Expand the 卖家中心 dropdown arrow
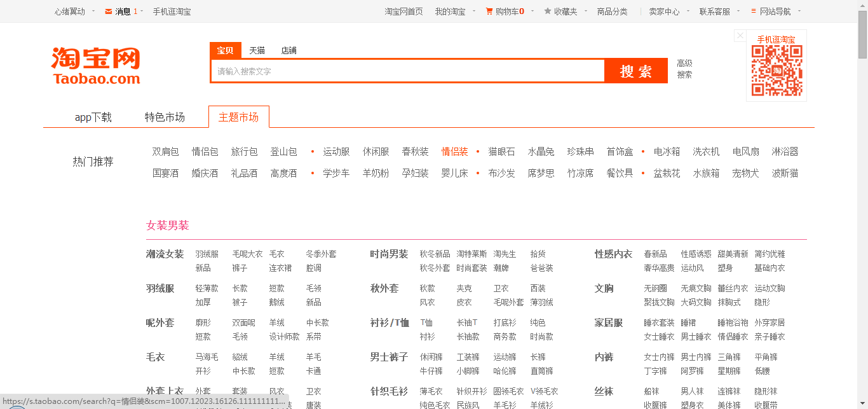The width and height of the screenshot is (868, 409). pos(688,11)
